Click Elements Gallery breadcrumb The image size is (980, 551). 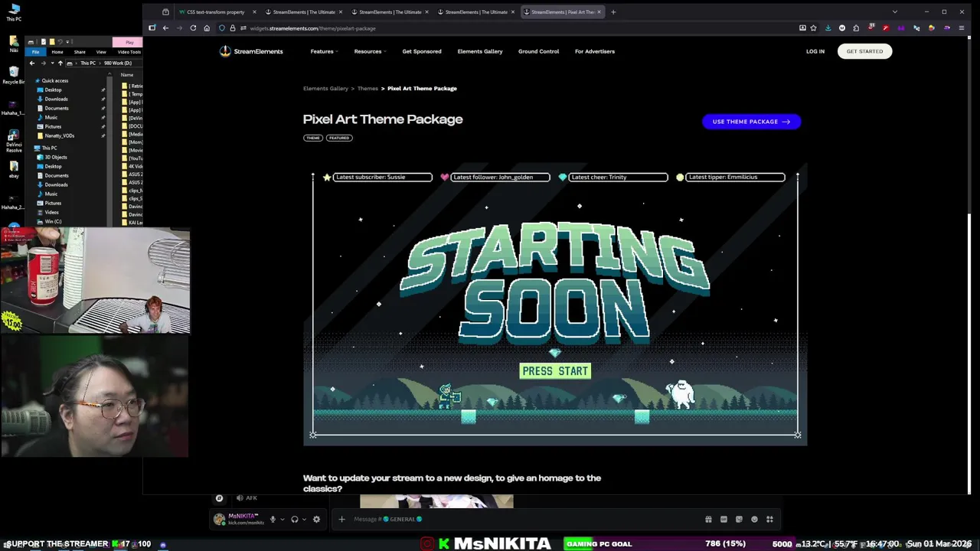point(325,89)
